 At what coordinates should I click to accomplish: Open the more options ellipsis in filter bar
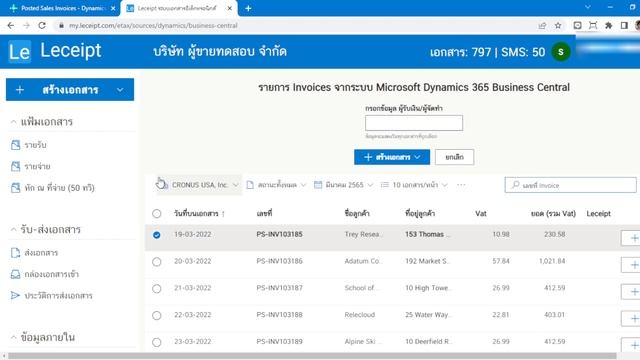click(461, 185)
